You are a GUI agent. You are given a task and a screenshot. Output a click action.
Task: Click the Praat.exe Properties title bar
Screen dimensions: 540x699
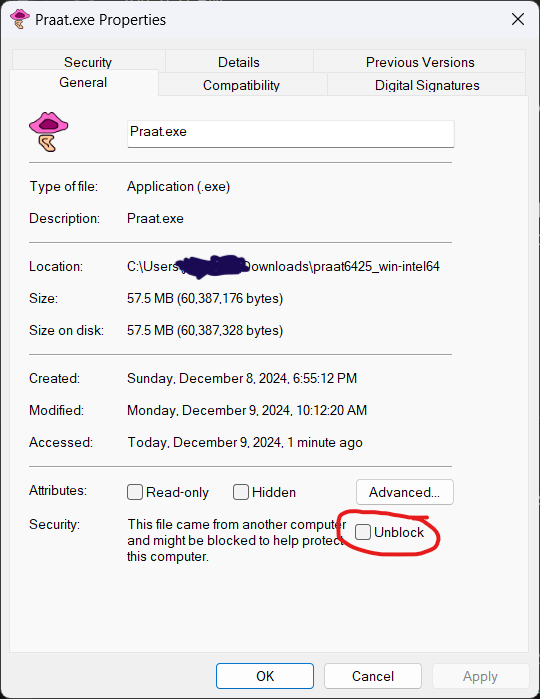(268, 20)
